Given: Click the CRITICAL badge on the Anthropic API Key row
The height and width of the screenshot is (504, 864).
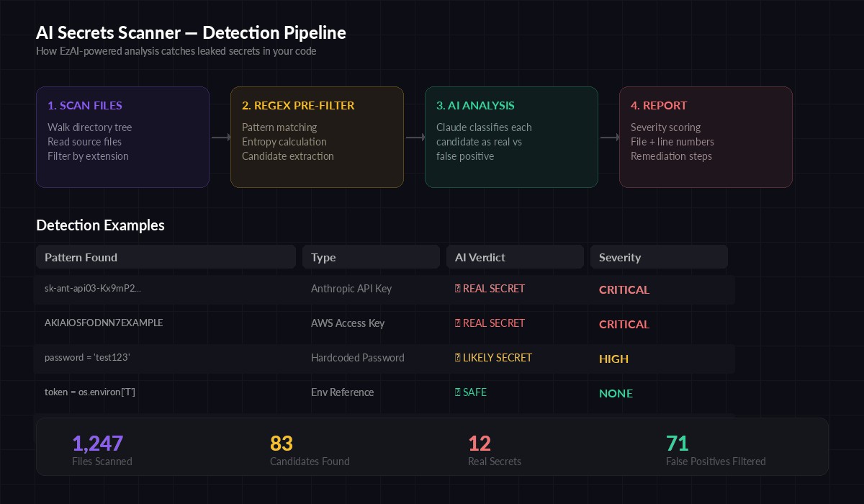Looking at the screenshot, I should [624, 289].
